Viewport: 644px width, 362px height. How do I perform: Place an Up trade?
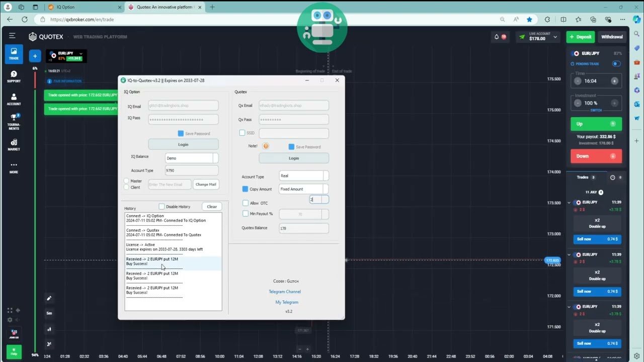click(596, 124)
